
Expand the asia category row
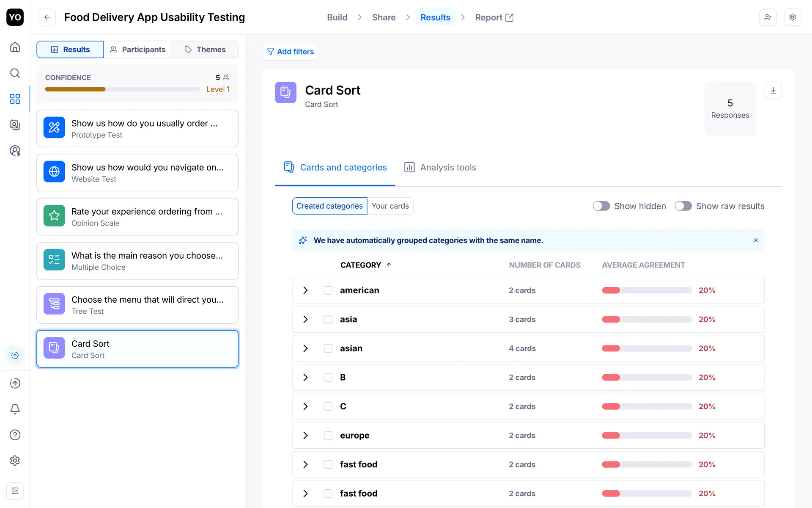305,319
